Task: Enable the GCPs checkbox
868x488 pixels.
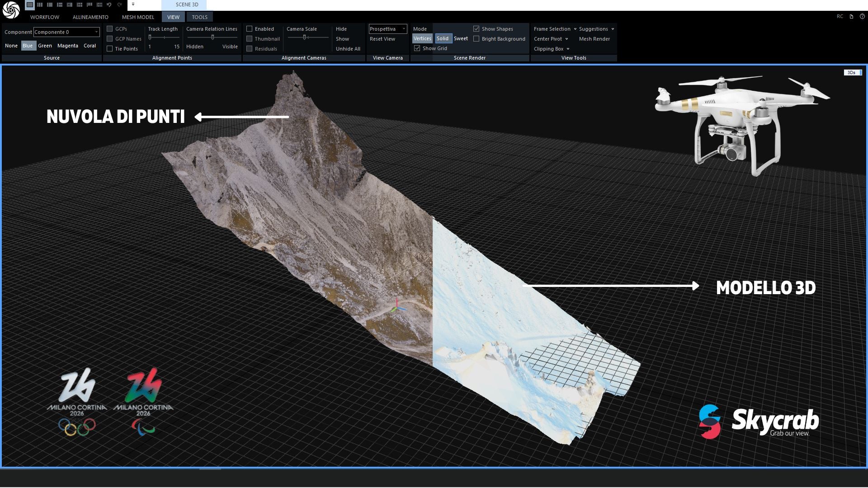Action: point(109,28)
